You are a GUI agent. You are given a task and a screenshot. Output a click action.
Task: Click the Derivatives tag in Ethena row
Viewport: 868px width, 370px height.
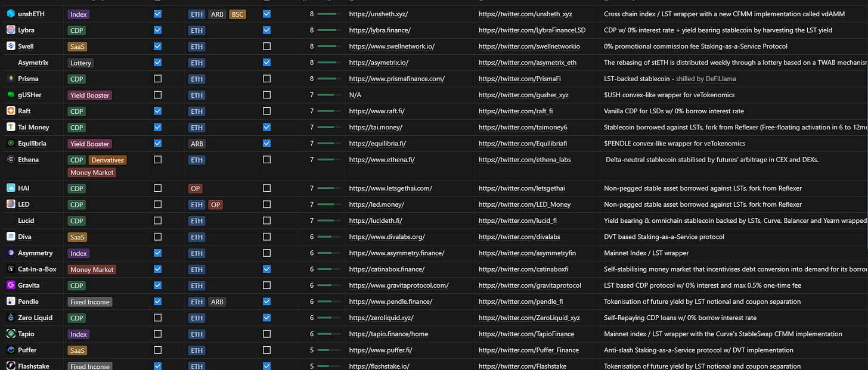click(x=108, y=160)
